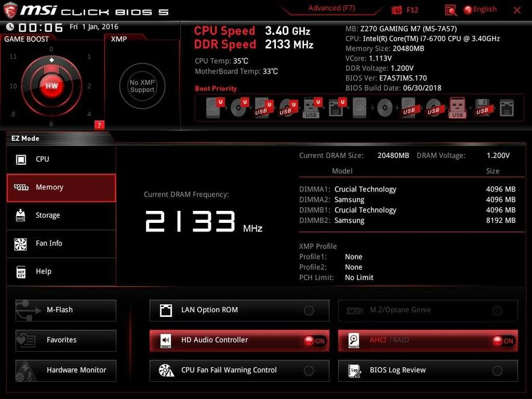Toggle the AHCI / RAID switch
Screen dimensions: 532x399
(503, 341)
